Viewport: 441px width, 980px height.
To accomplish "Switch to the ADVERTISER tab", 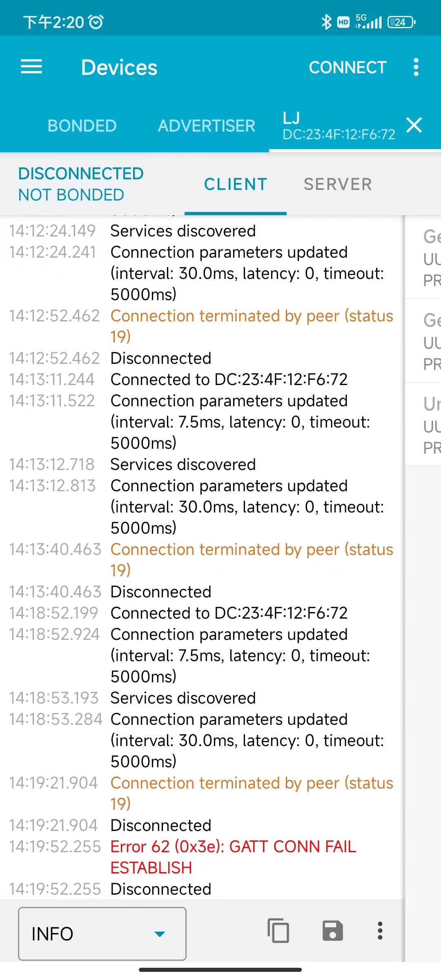I will click(x=207, y=126).
